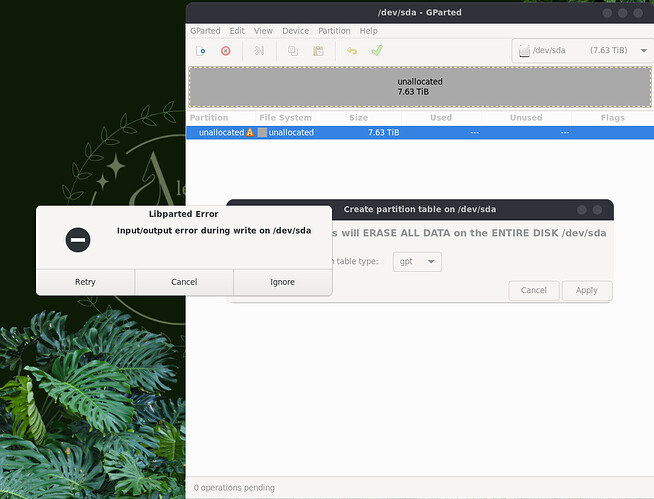This screenshot has height=499, width=654.
Task: Click the New partition toolbar icon
Action: click(201, 51)
